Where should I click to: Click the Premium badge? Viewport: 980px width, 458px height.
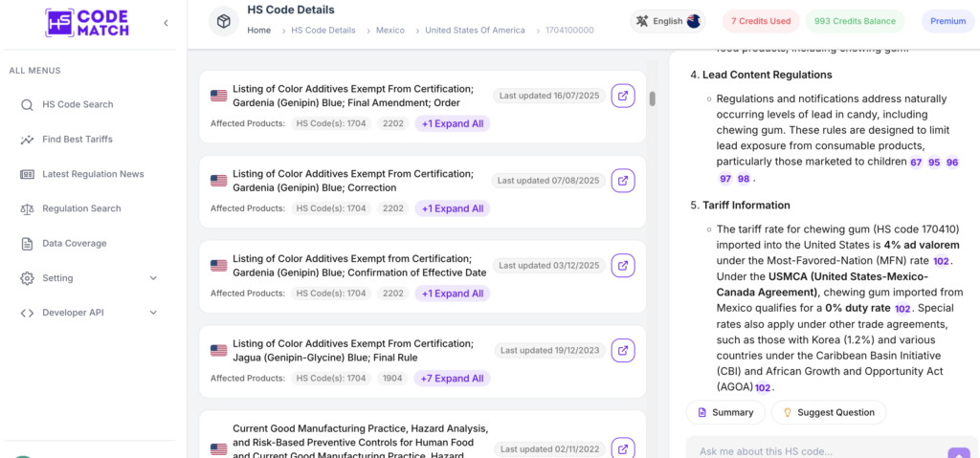pyautogui.click(x=947, y=21)
